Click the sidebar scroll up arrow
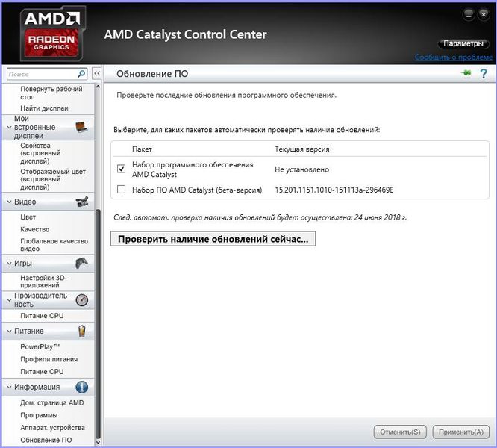Viewport: 497px width, 448px height. pyautogui.click(x=98, y=87)
